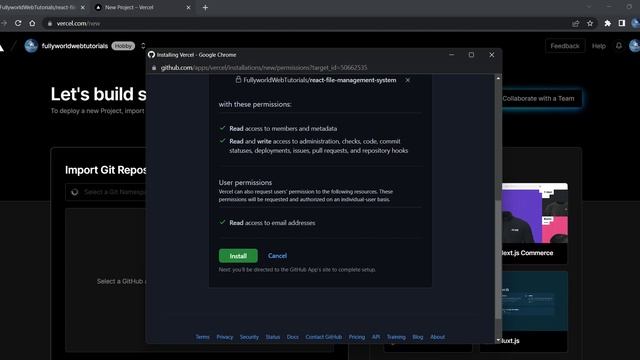Open GitHub API footer link
The image size is (640, 360).
(x=376, y=337)
